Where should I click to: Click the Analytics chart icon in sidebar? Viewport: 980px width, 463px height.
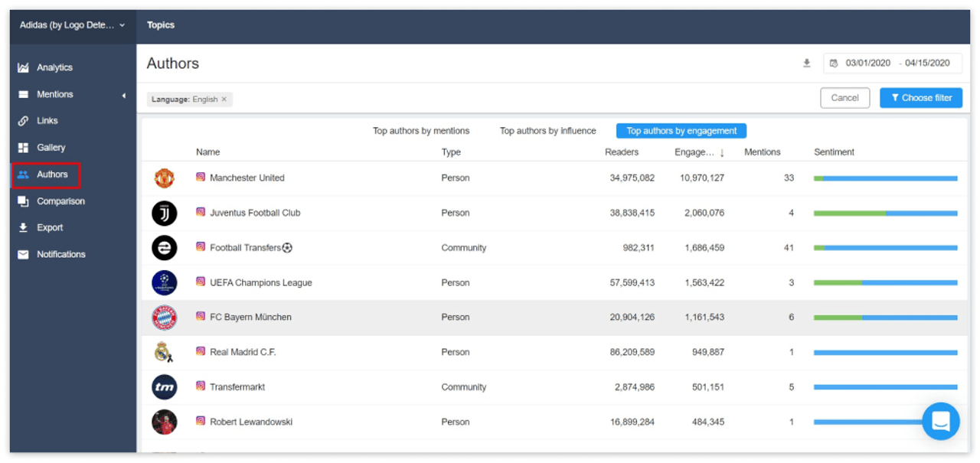[x=23, y=68]
